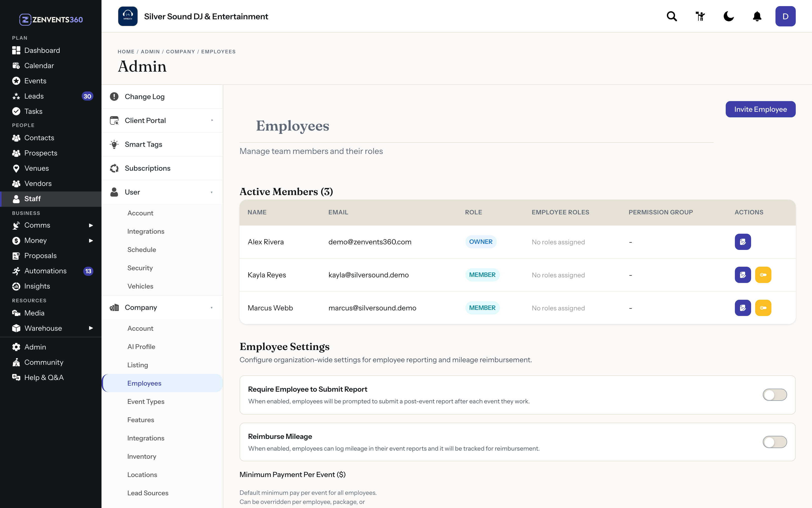812x508 pixels.
Task: Open notifications bell icon
Action: (757, 16)
